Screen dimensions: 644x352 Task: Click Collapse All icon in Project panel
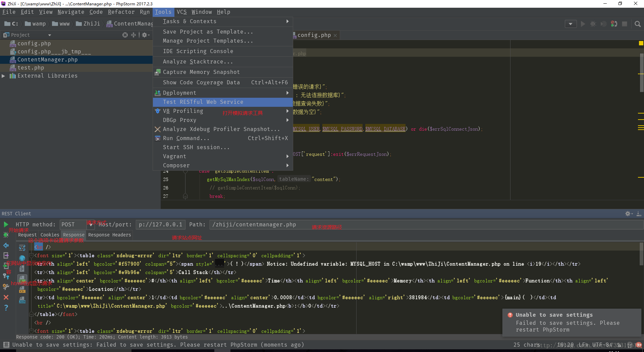[x=133, y=35]
